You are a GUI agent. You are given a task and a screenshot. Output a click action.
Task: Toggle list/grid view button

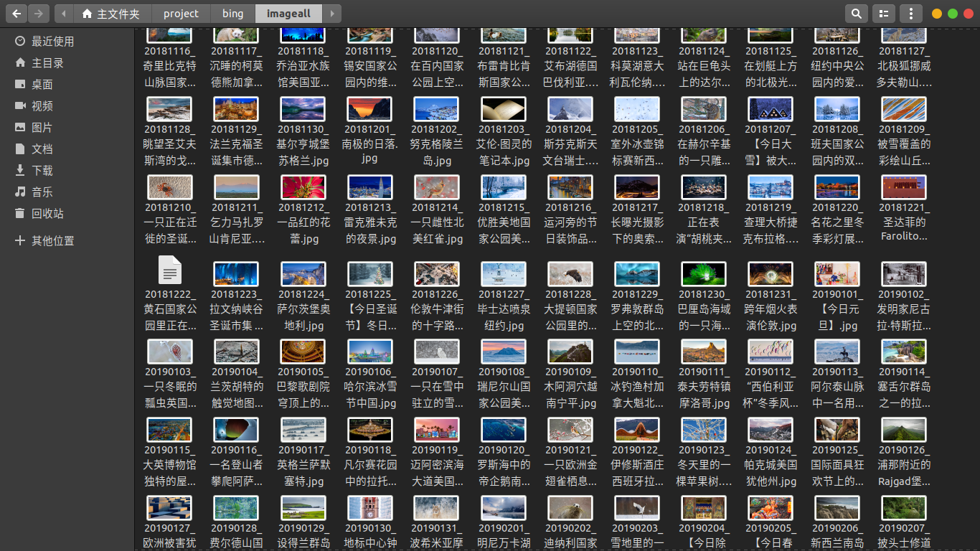click(883, 14)
